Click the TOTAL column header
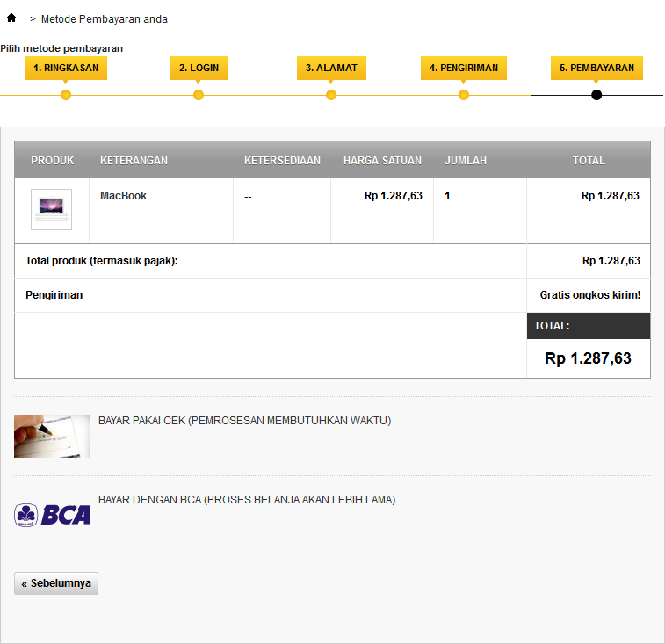The image size is (665, 644). (589, 161)
